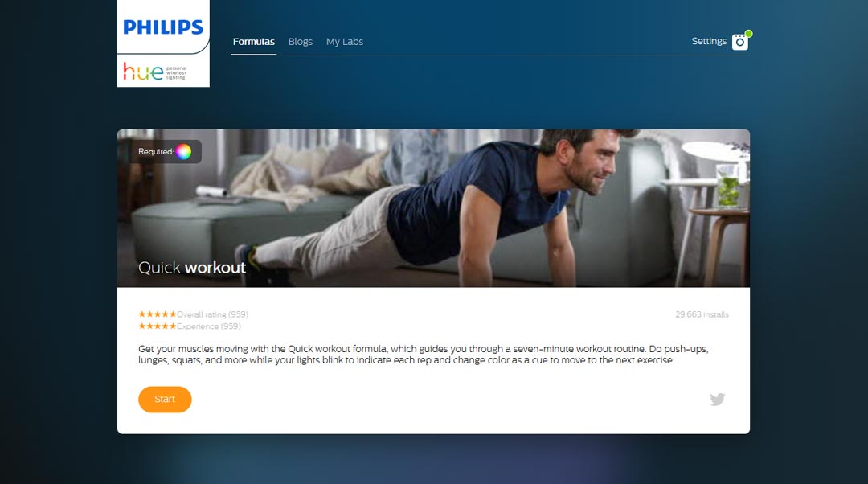The height and width of the screenshot is (484, 868).
Task: Click the Experience (959) text
Action: pos(209,326)
